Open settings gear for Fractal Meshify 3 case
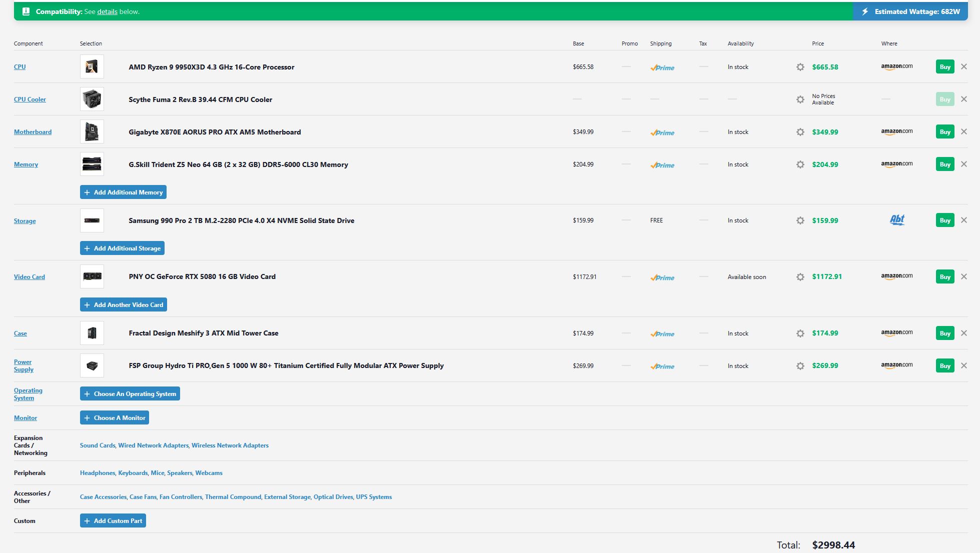The width and height of the screenshot is (980, 553). click(x=800, y=333)
